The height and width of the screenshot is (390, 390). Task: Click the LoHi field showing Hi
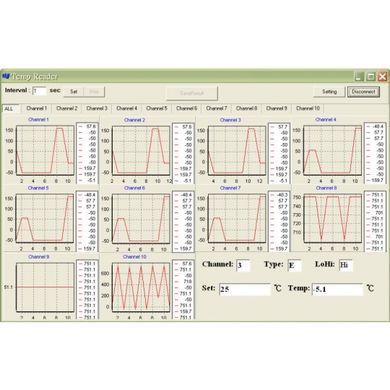coord(346,265)
